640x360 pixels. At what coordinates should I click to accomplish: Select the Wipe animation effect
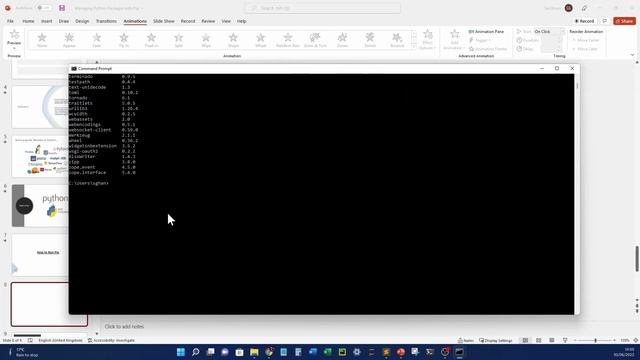(x=206, y=40)
